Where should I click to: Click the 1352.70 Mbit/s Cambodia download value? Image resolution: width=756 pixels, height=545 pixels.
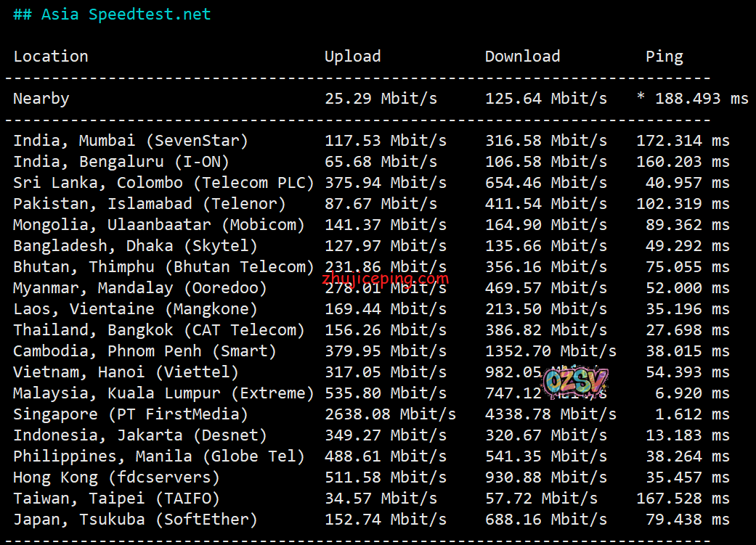(550, 351)
